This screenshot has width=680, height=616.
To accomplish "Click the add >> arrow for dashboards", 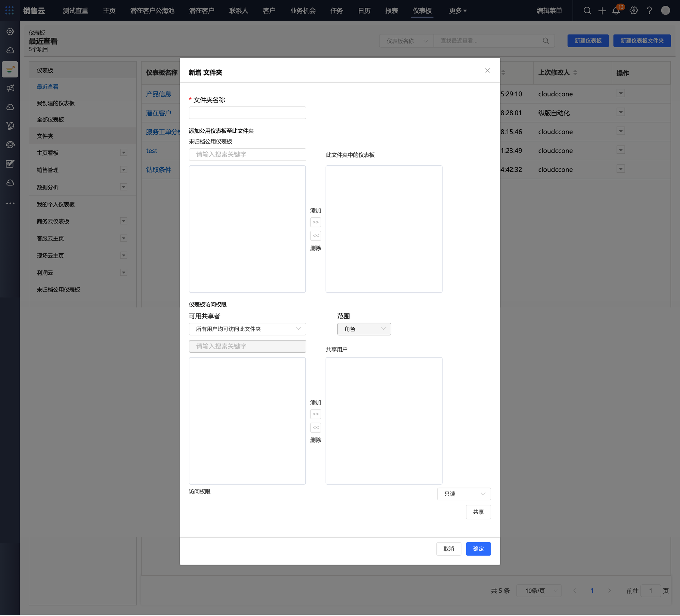I will pyautogui.click(x=316, y=222).
